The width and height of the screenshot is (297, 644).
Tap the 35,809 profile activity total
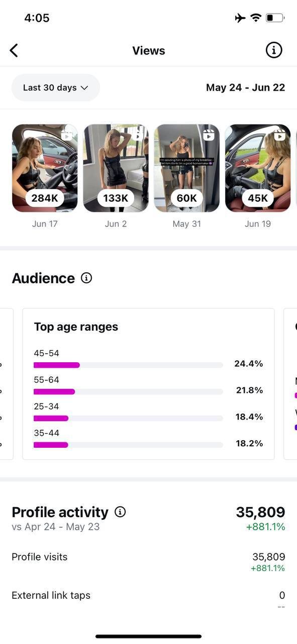pyautogui.click(x=260, y=512)
